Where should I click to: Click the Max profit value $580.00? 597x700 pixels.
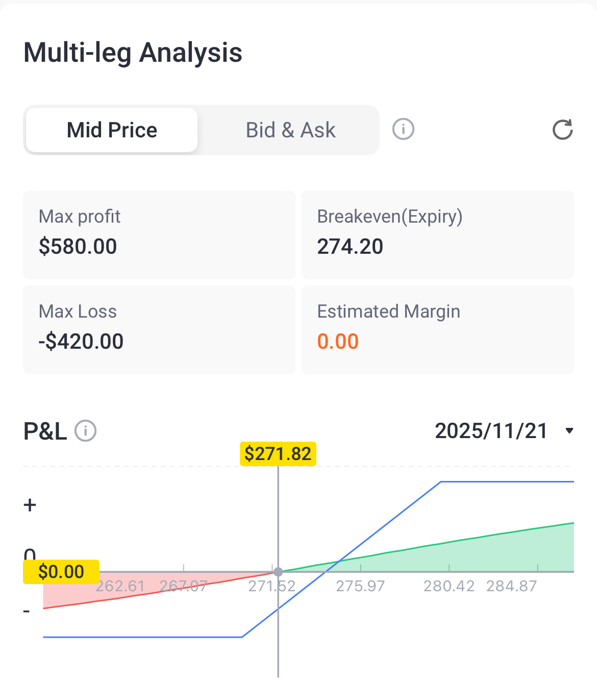[78, 247]
